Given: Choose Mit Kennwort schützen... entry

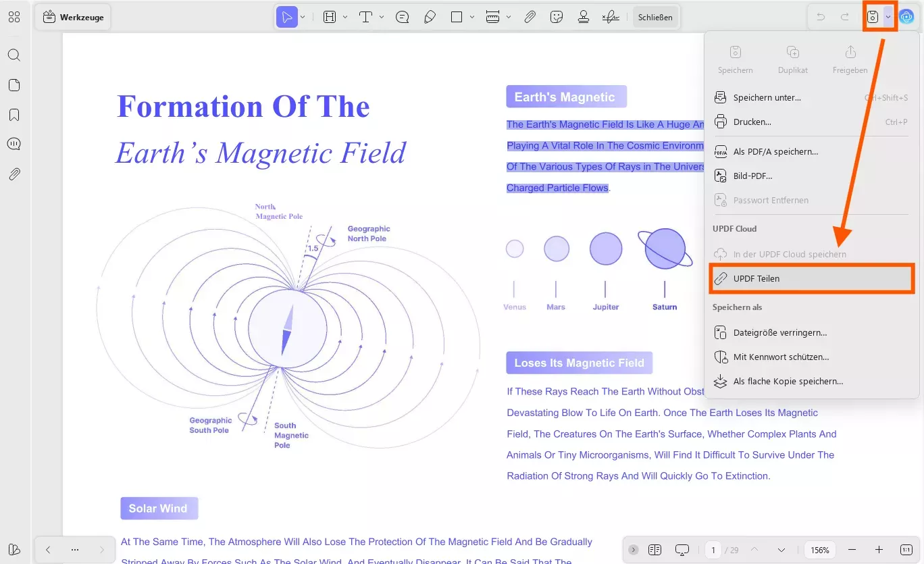Looking at the screenshot, I should click(x=811, y=357).
